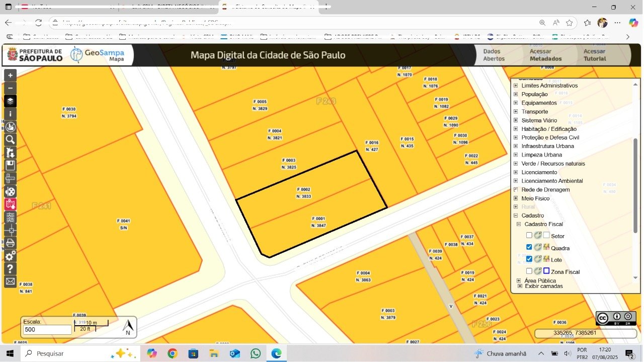Open the gears settings tool in map toolbar
The width and height of the screenshot is (644, 362).
point(10,256)
